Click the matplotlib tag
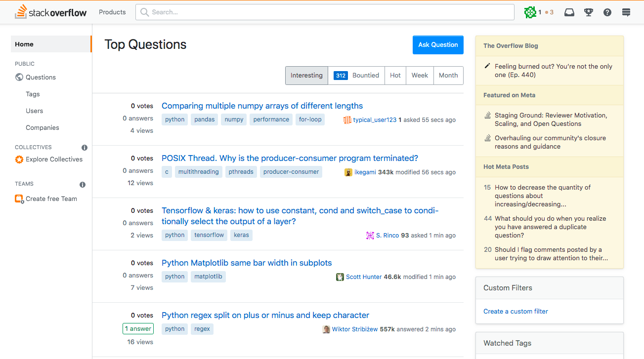The width and height of the screenshot is (644, 359). [x=208, y=277]
